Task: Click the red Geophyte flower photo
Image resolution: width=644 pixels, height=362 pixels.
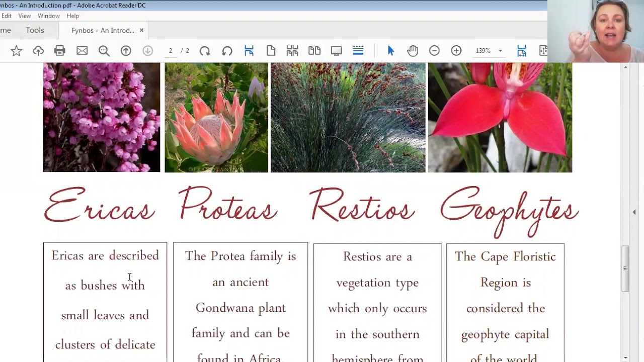Action: [500, 117]
